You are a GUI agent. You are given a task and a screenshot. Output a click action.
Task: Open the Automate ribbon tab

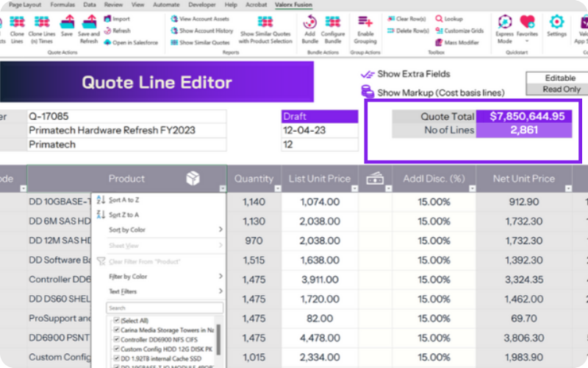[x=166, y=5]
